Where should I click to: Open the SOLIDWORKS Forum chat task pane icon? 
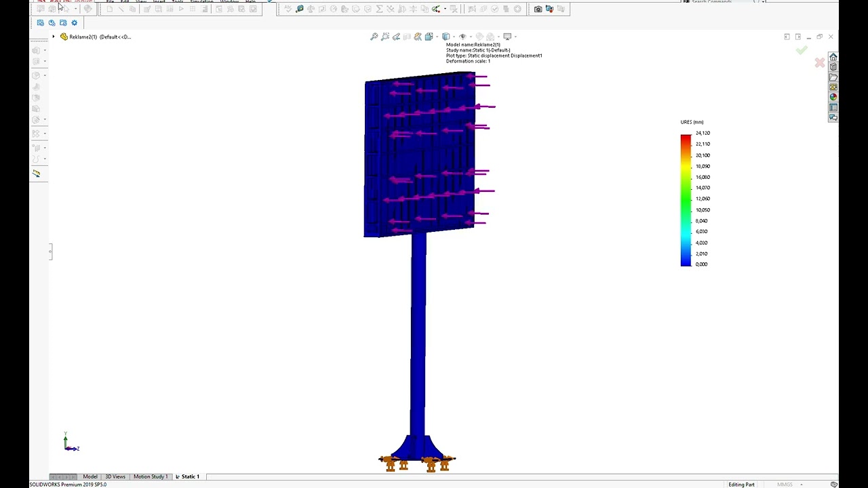[833, 118]
